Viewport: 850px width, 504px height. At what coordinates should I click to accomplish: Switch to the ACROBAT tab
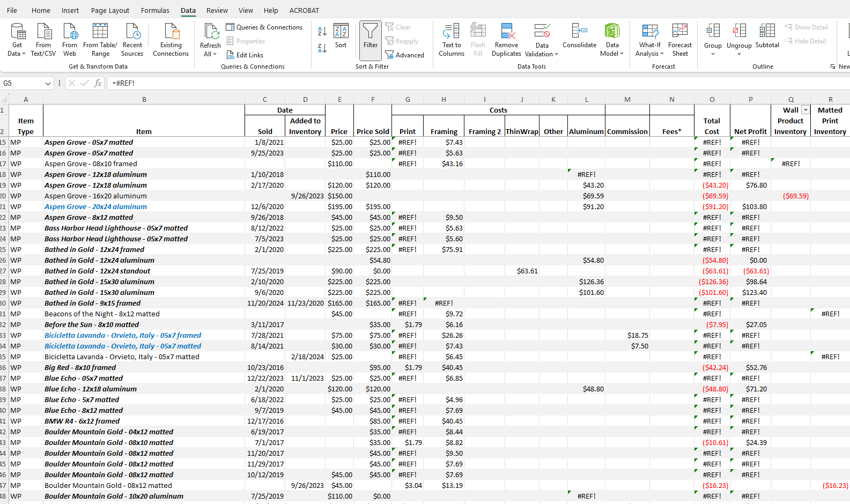304,10
